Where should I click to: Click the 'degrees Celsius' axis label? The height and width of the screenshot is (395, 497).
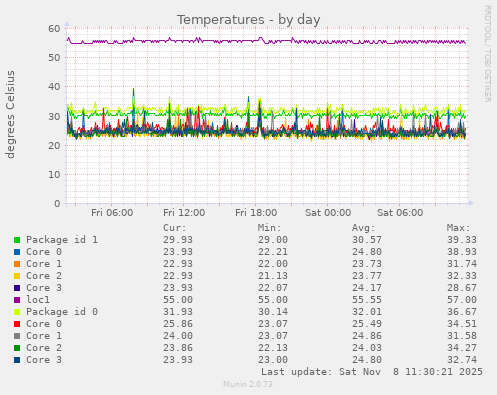[10, 114]
